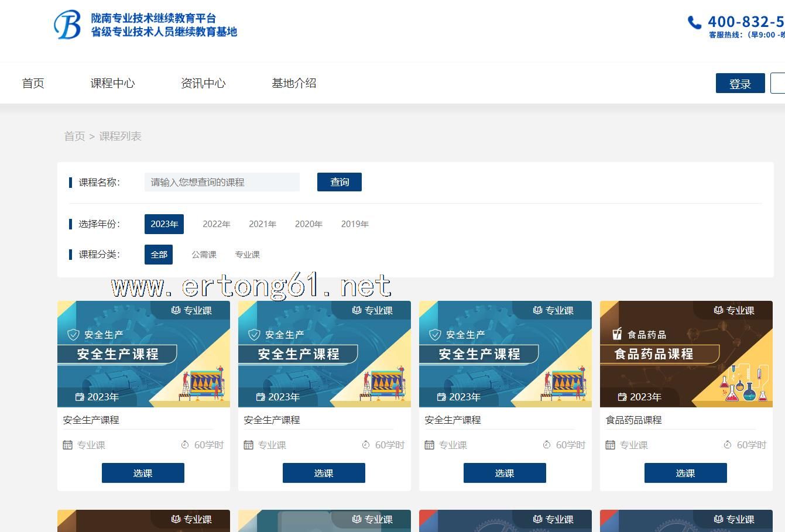The height and width of the screenshot is (532, 785).
Task: Select the 2020年 year filter
Action: point(308,224)
